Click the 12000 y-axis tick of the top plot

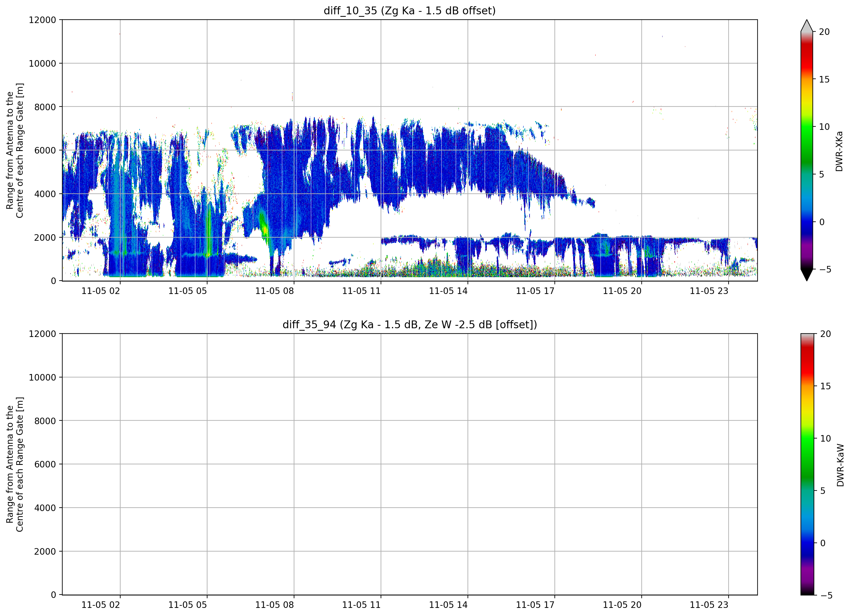(x=42, y=20)
